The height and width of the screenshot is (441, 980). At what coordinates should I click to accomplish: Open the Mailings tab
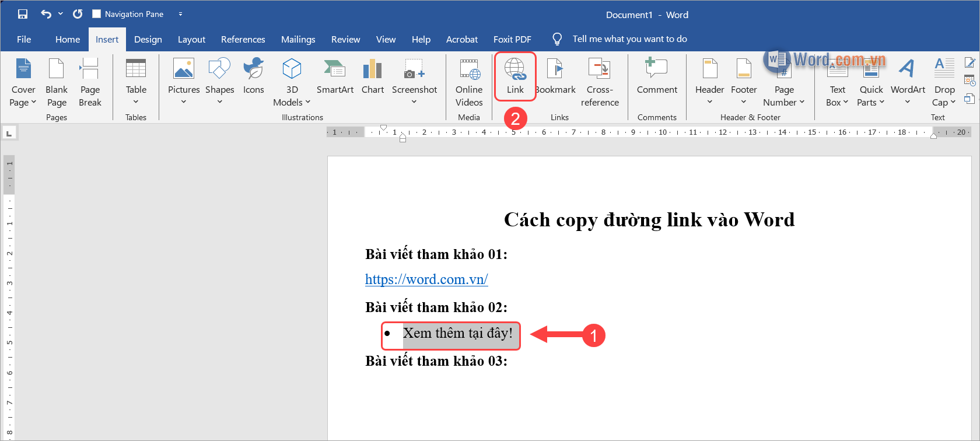pos(298,39)
